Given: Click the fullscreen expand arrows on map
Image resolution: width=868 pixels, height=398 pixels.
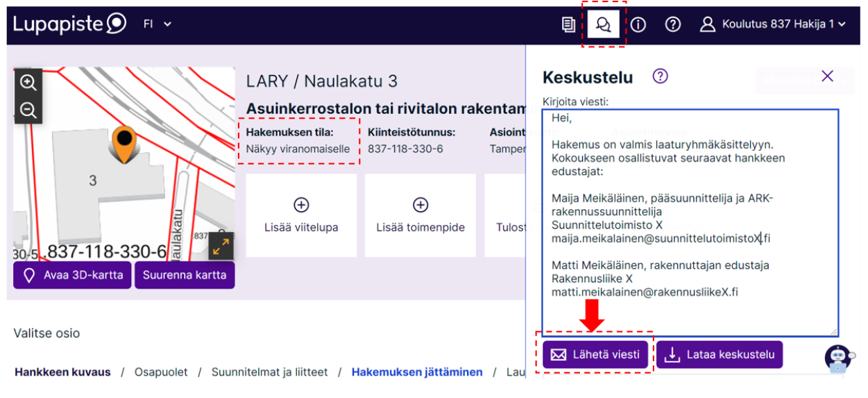Looking at the screenshot, I should click(x=221, y=246).
